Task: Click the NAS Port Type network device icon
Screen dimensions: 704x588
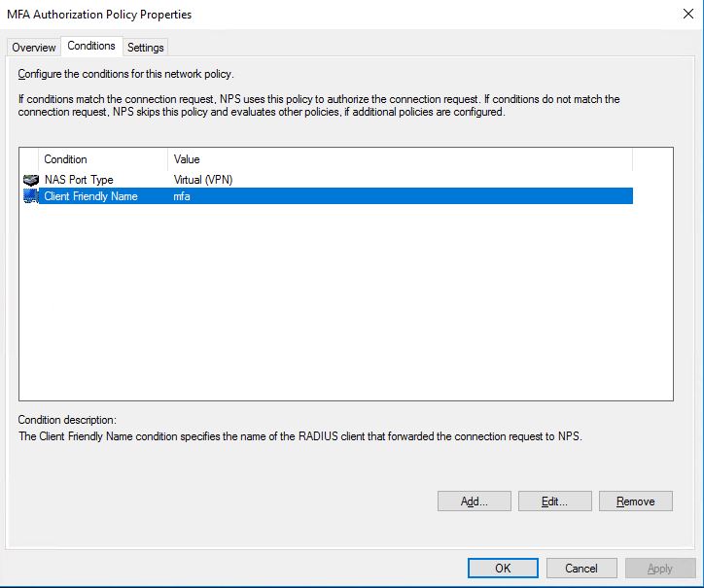Action: tap(31, 180)
